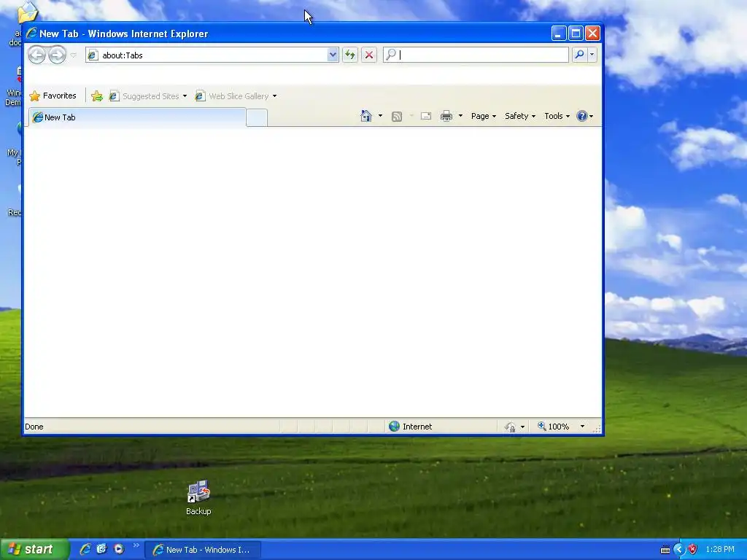Viewport: 747px width, 560px height.
Task: Click the 100% zoom level button
Action: pyautogui.click(x=554, y=427)
